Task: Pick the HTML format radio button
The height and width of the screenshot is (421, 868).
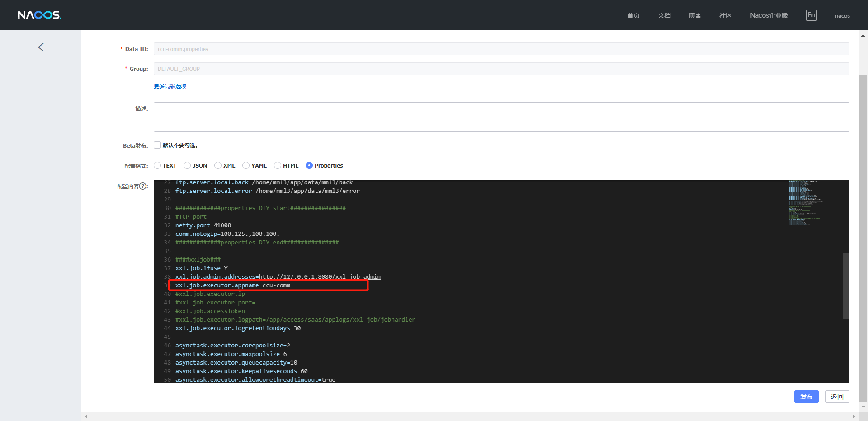Action: (278, 165)
